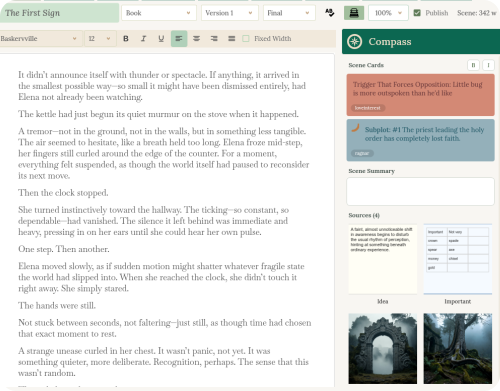Enable the Fixed Width checkbox
This screenshot has width=500, height=391.
pos(246,39)
